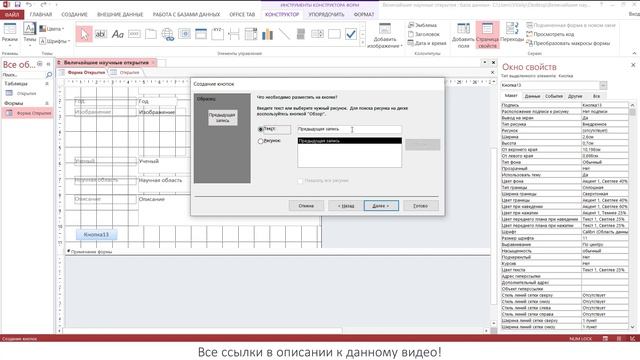Click Преобразовать макросы формы

568,43
